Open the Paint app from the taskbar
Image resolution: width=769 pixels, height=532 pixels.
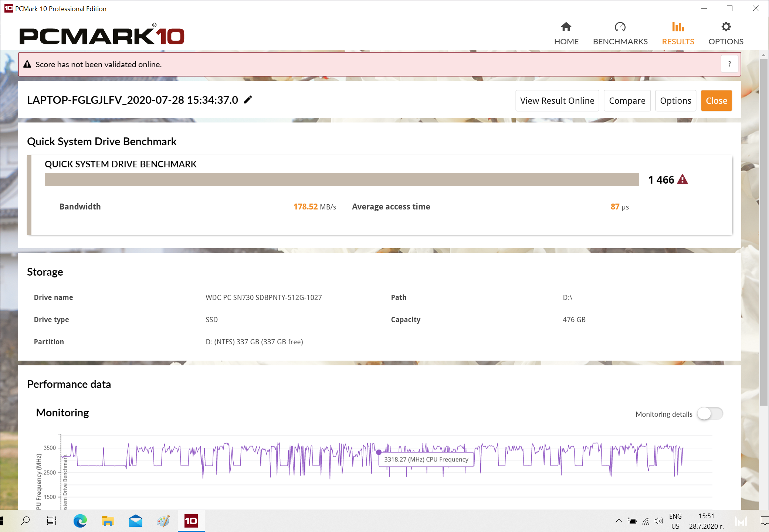(163, 521)
